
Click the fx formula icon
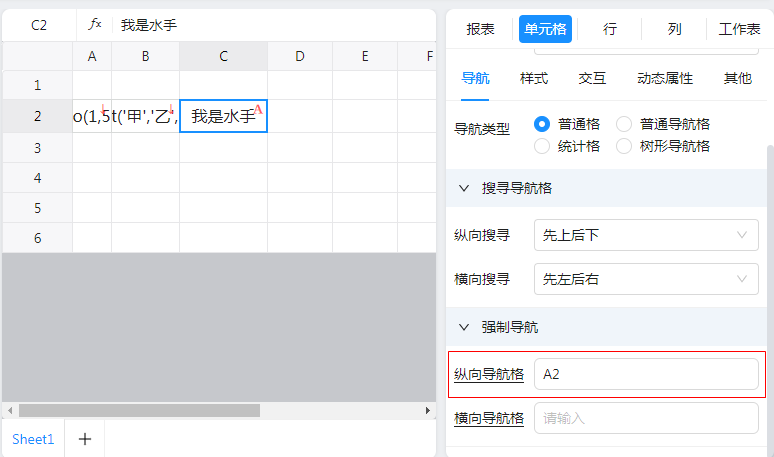click(x=95, y=25)
